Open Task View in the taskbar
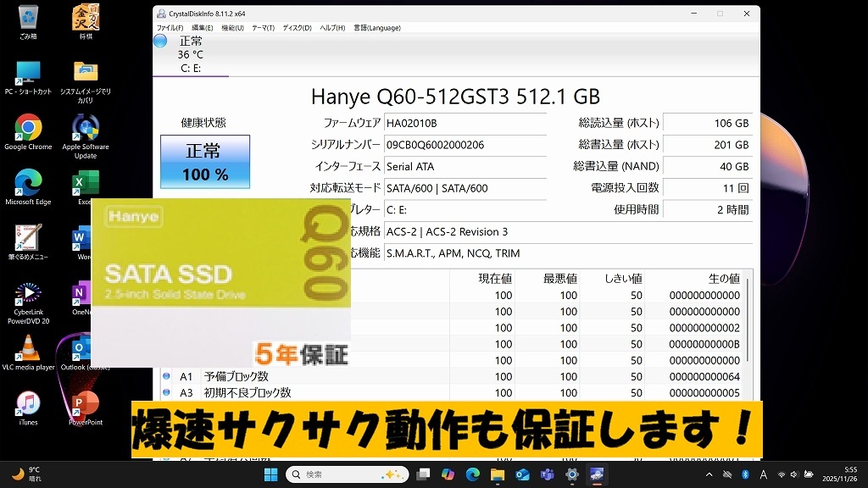 point(424,474)
